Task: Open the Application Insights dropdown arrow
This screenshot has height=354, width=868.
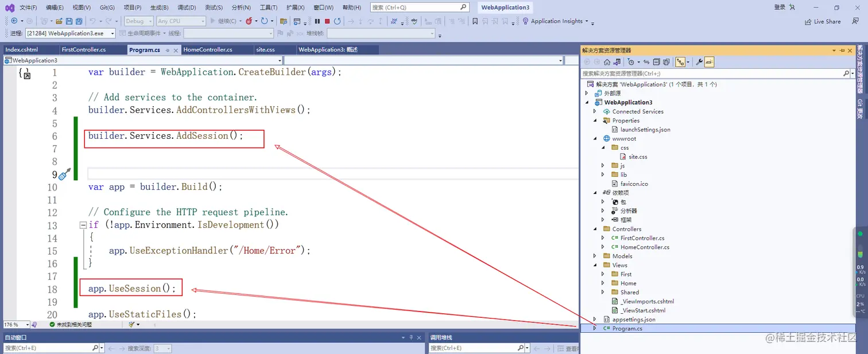Action: [587, 21]
